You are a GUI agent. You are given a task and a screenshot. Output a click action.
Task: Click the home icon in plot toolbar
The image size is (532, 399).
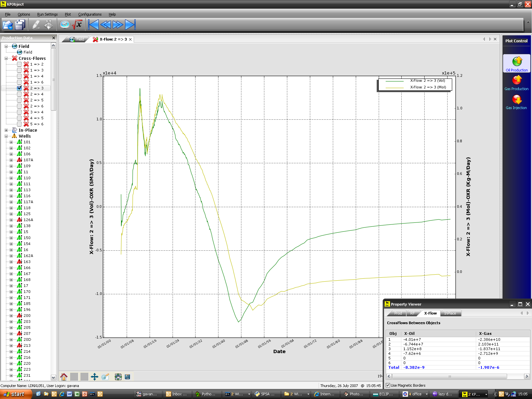(x=64, y=377)
